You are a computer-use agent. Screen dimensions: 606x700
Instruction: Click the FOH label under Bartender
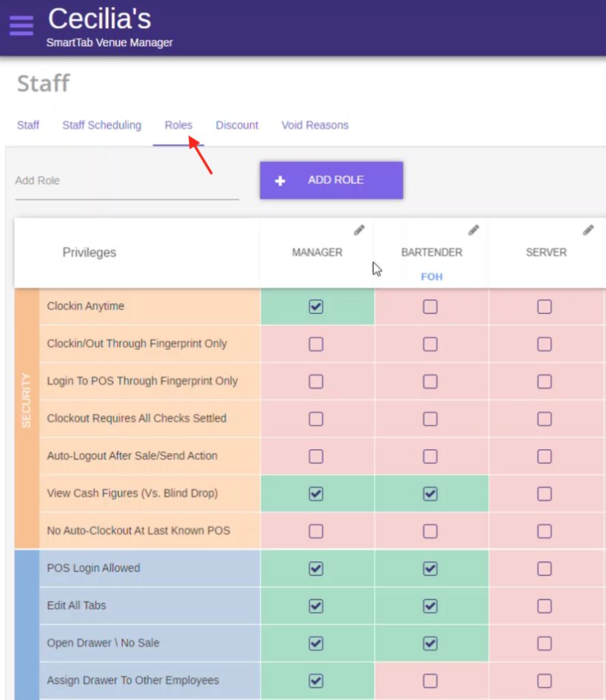432,277
